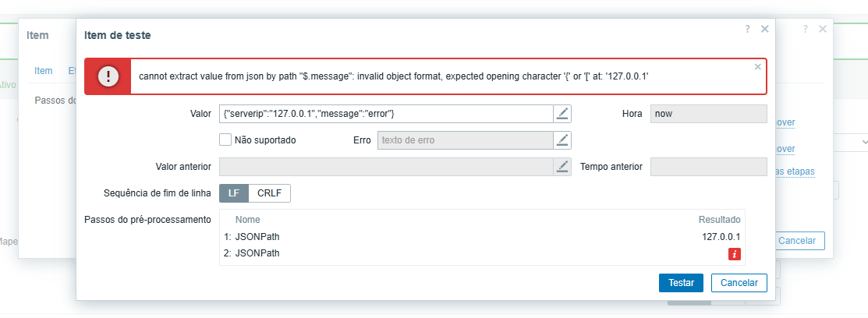Open the Valor field edit pencil
Screen dimensions: 868x318
[562, 114]
